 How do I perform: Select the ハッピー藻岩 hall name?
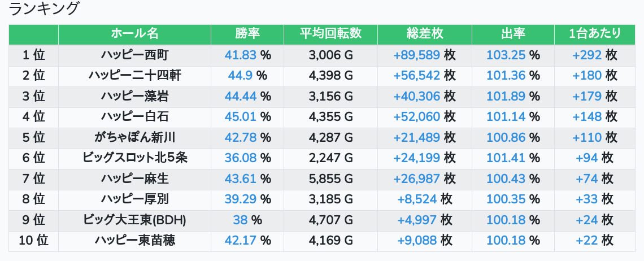coord(134,96)
